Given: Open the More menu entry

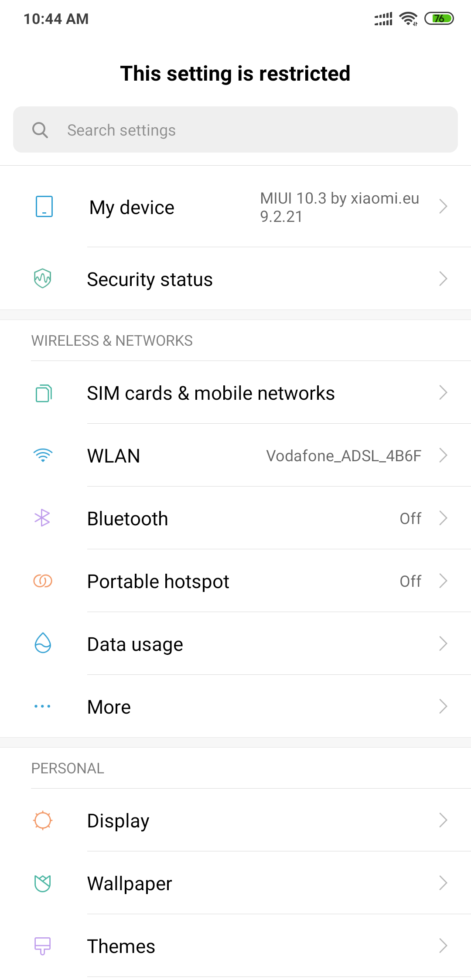Looking at the screenshot, I should (109, 707).
